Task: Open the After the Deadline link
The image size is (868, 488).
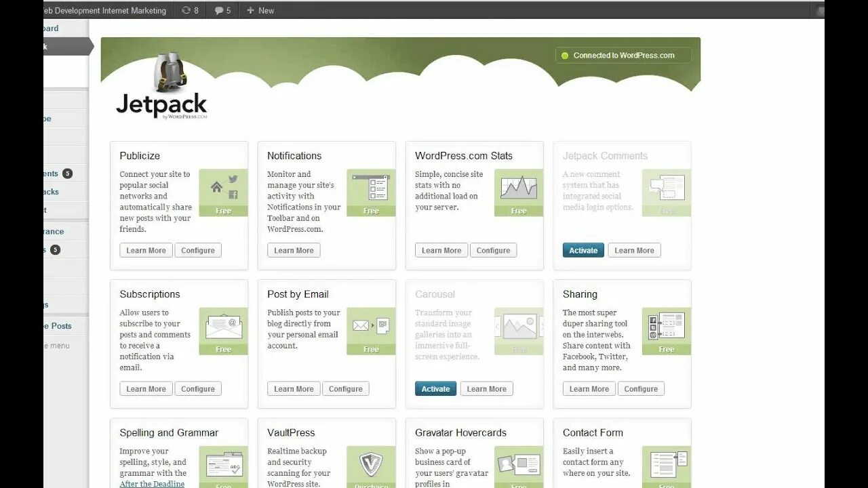Action: [152, 484]
